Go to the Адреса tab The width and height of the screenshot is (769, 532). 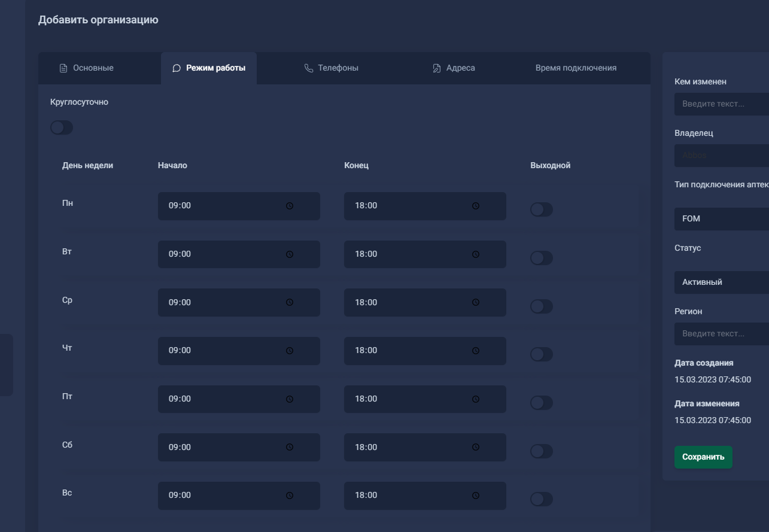tap(454, 68)
